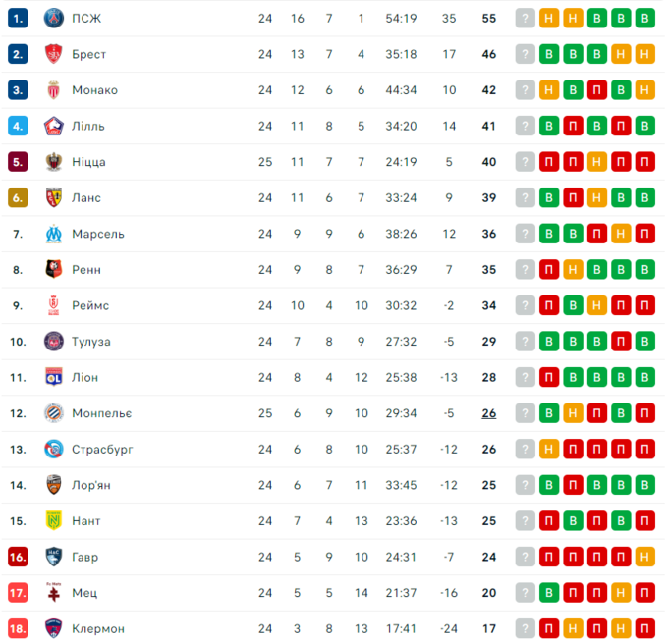The height and width of the screenshot is (644, 668).
Task: Select the Monaco team crest
Action: coord(54,90)
